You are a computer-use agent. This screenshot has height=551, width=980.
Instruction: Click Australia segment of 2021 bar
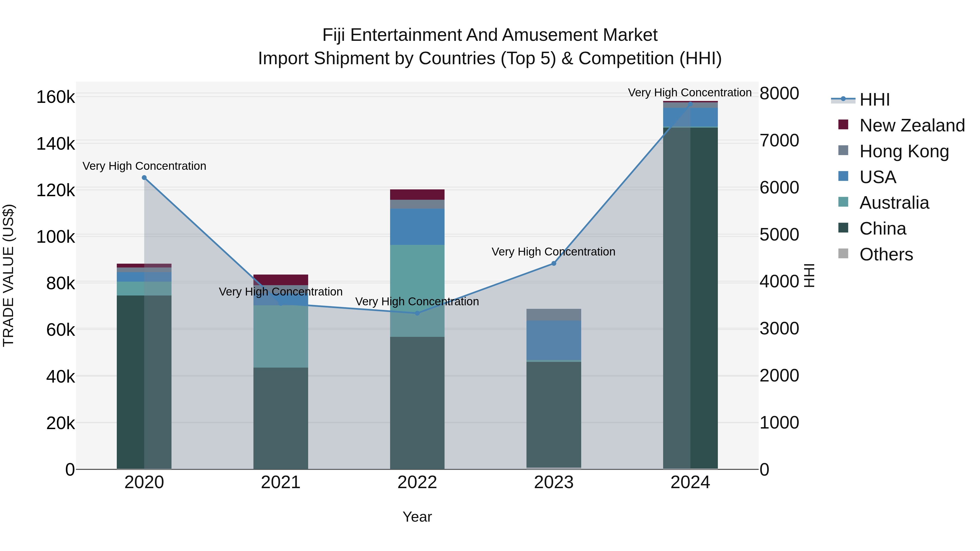281,337
